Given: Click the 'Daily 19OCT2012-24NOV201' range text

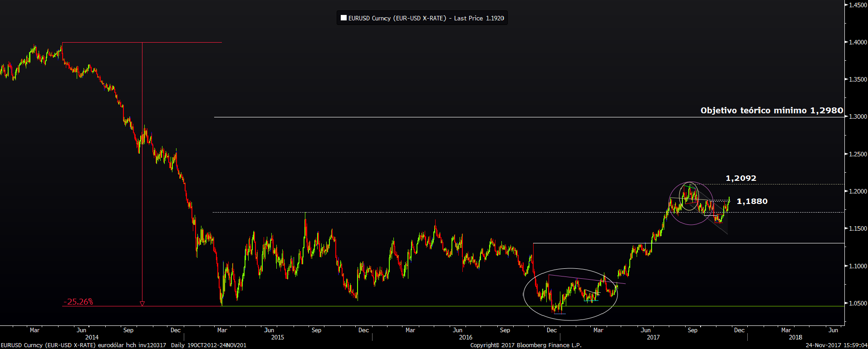Looking at the screenshot, I should (x=209, y=345).
